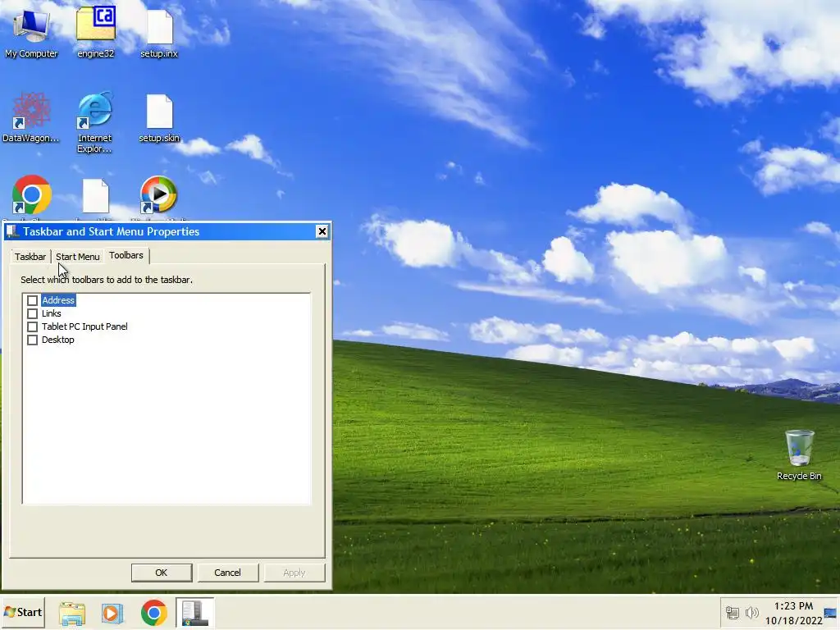Open DataWagon shortcut on desktop
Viewport: 840px width, 630px height.
[31, 117]
